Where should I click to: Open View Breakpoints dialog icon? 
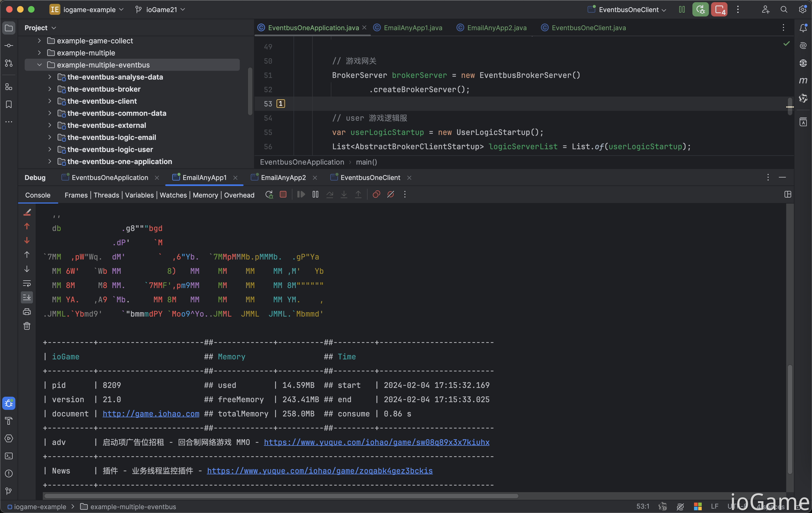click(376, 195)
